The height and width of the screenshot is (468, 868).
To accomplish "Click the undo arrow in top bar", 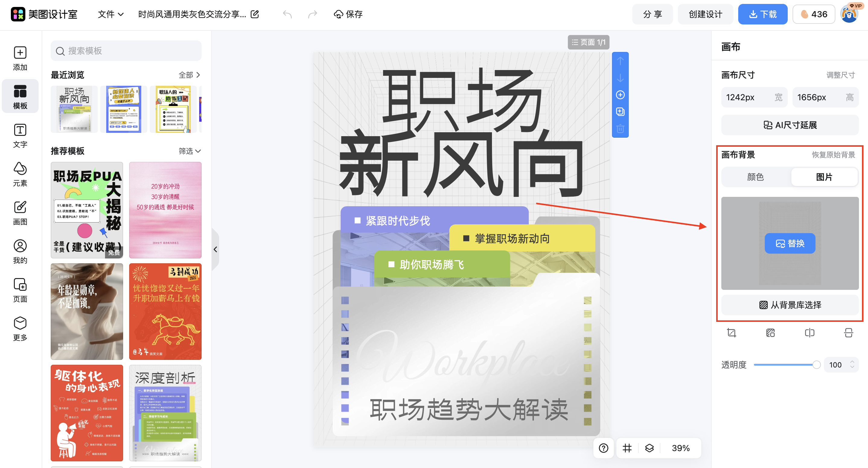I will click(287, 14).
